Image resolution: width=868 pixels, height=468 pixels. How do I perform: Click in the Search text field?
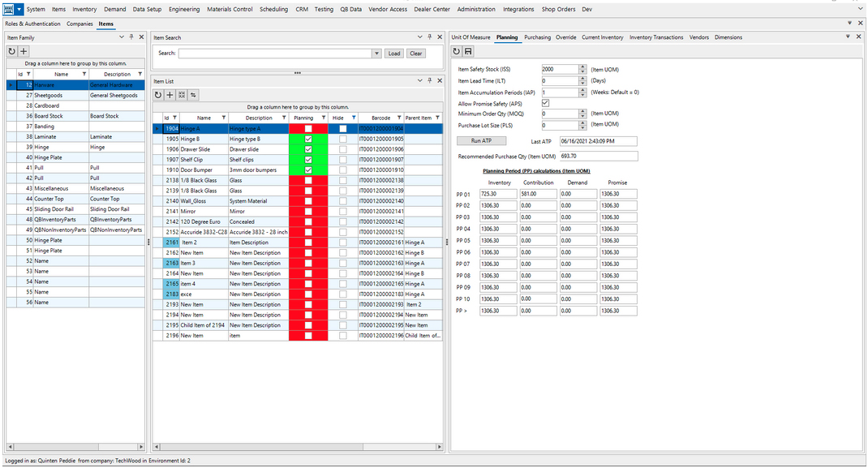(275, 54)
